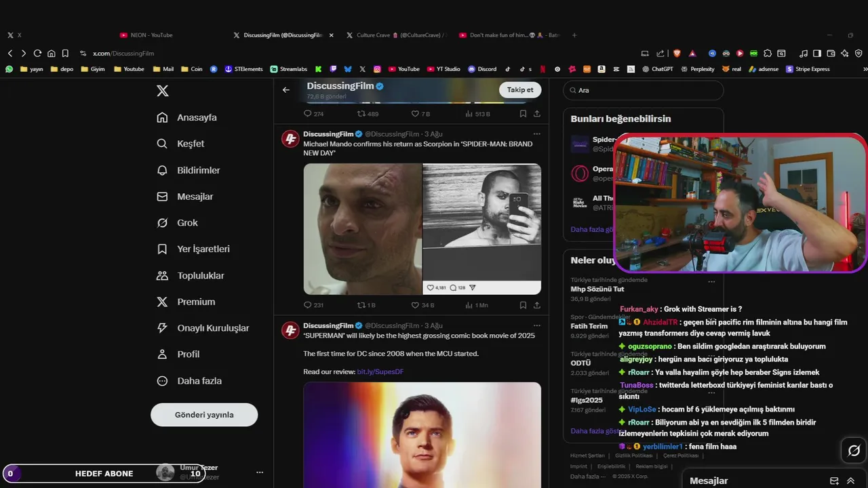Image resolution: width=868 pixels, height=488 pixels.
Task: Compose new message in Mesajlar drawer
Action: (x=834, y=481)
